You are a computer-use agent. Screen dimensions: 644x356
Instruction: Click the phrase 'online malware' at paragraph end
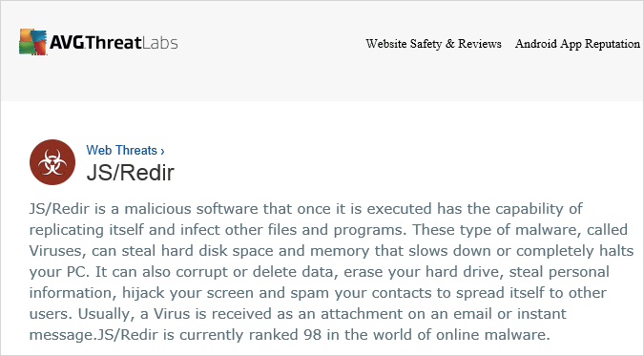tap(492, 335)
